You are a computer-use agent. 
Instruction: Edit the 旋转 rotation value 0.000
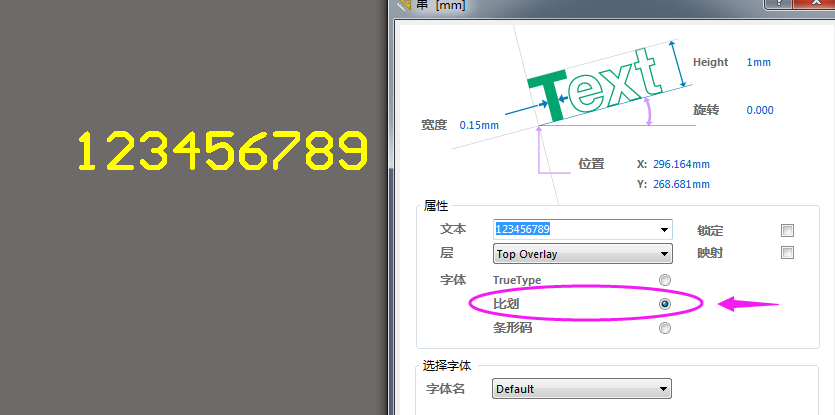coord(759,110)
